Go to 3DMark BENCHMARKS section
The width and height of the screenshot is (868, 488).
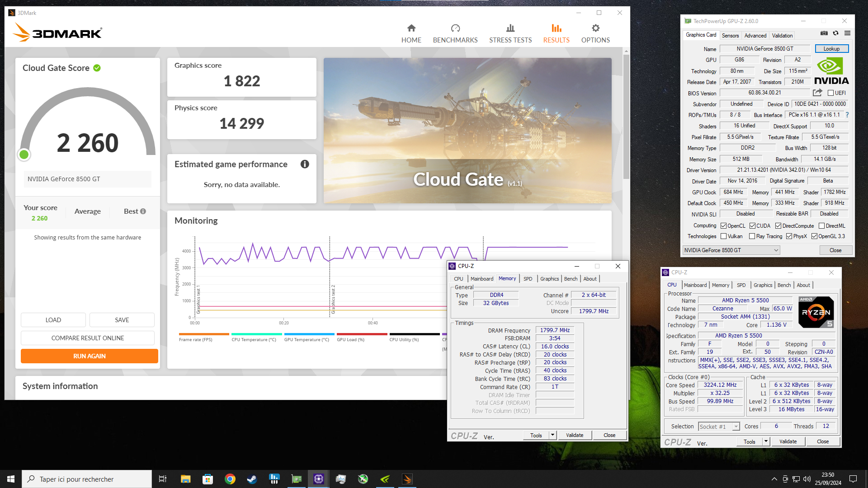point(455,34)
